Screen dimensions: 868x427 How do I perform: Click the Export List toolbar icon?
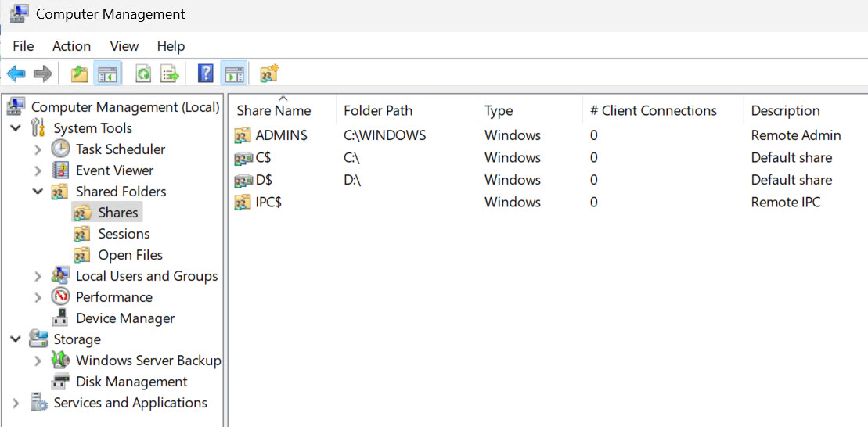click(x=169, y=74)
